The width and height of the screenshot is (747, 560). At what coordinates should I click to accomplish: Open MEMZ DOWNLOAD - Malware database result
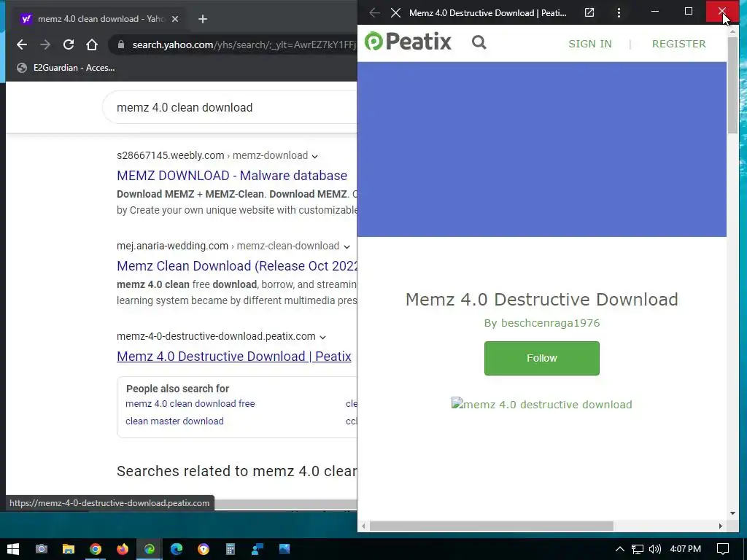pos(232,175)
